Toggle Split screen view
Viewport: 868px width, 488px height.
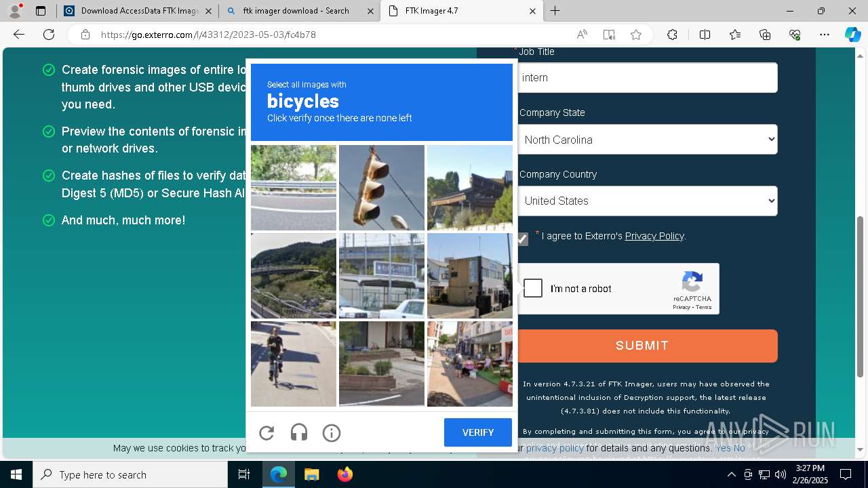pyautogui.click(x=705, y=35)
